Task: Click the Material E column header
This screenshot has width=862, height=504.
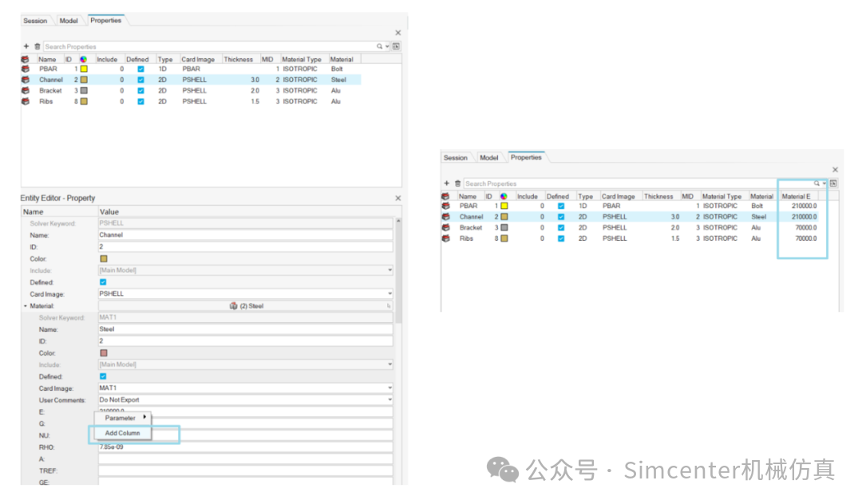Action: 797,196
